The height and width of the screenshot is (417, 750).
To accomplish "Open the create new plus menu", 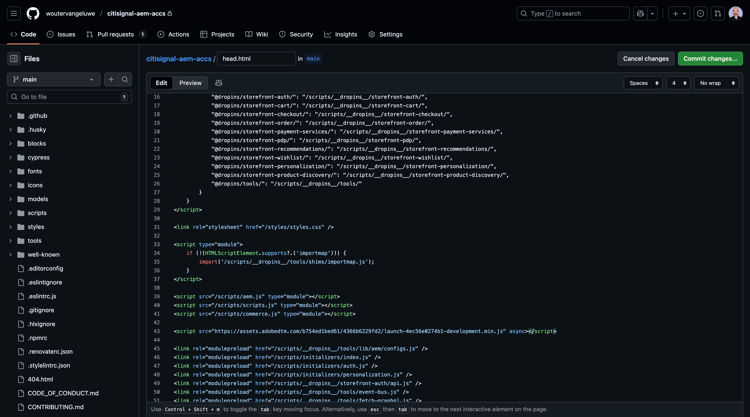I will 679,13.
